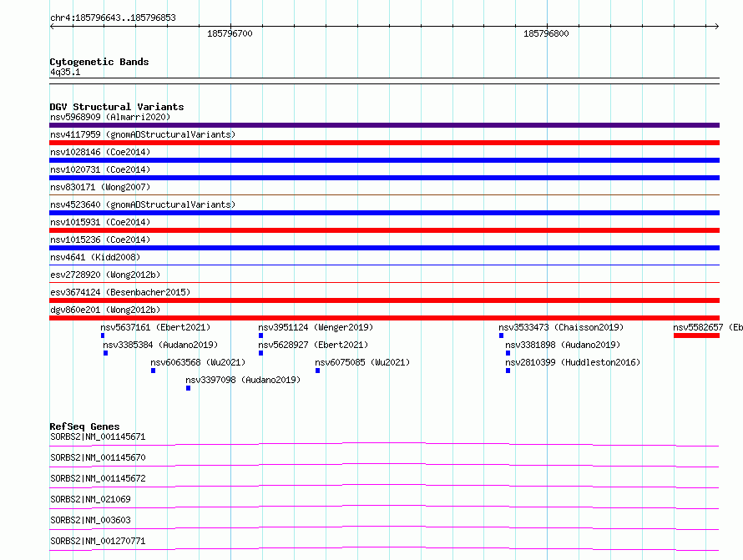Open the SORBS2|NM_003603 transcript
Screen dimensions: 743x560
point(90,520)
